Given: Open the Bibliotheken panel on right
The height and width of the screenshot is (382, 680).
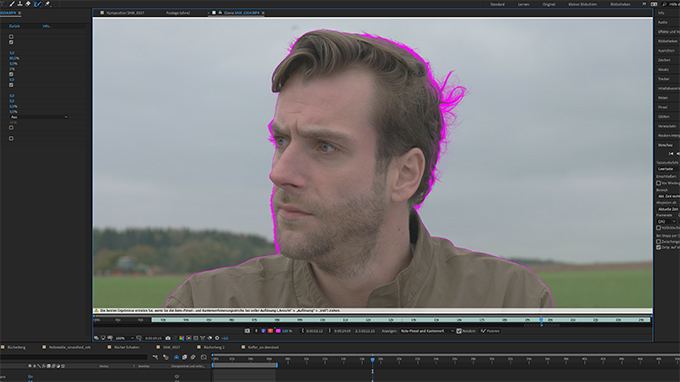Looking at the screenshot, I should click(x=668, y=41).
